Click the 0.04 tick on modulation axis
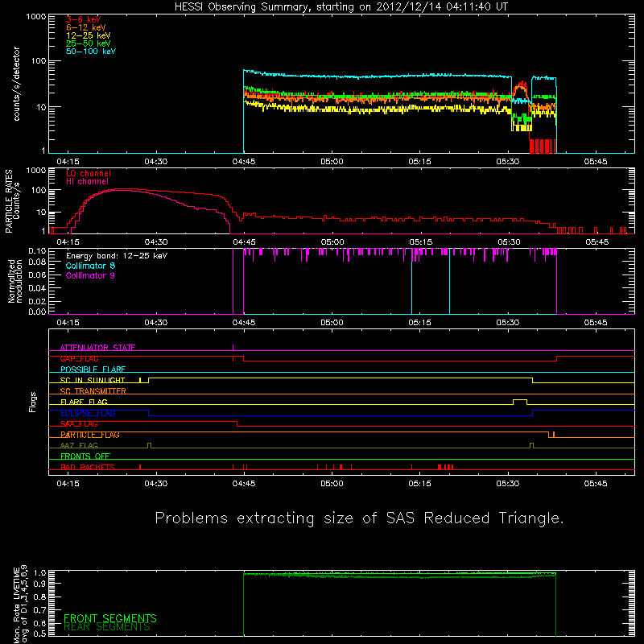 (x=37, y=288)
